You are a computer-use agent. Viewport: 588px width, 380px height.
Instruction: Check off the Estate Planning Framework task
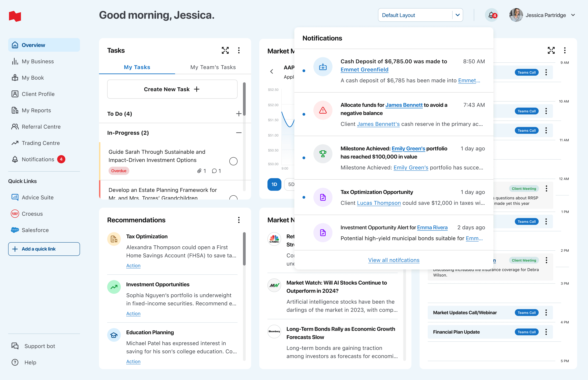(x=233, y=198)
